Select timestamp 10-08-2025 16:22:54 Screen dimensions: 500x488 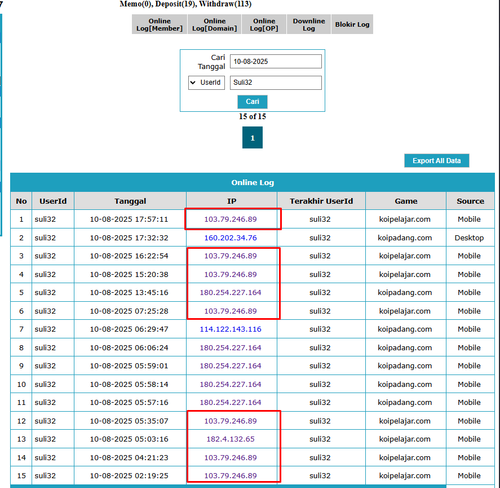(x=129, y=256)
